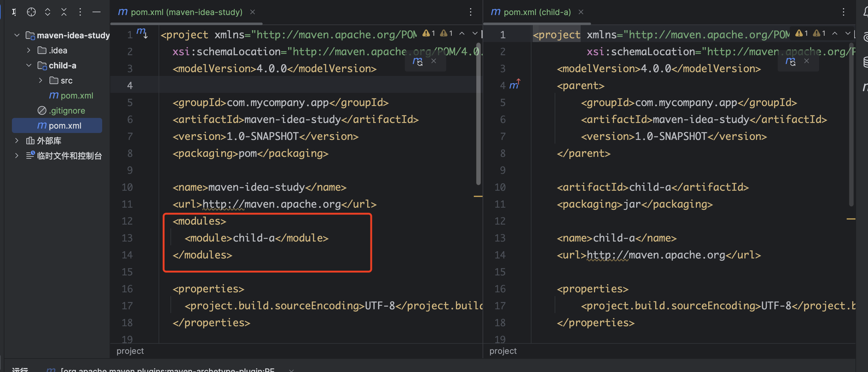
Task: Click gutter Maven icon on line 1 left editor
Action: point(142,33)
